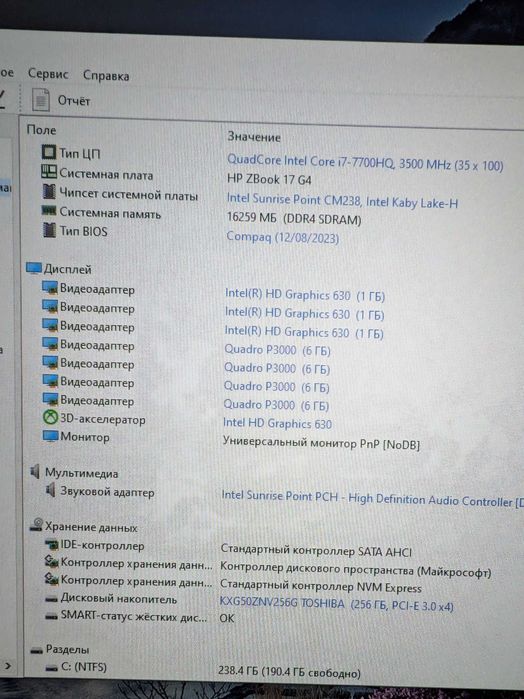Select the 3D-акселератор field label
Image resolution: width=524 pixels, height=699 pixels.
coord(103,419)
